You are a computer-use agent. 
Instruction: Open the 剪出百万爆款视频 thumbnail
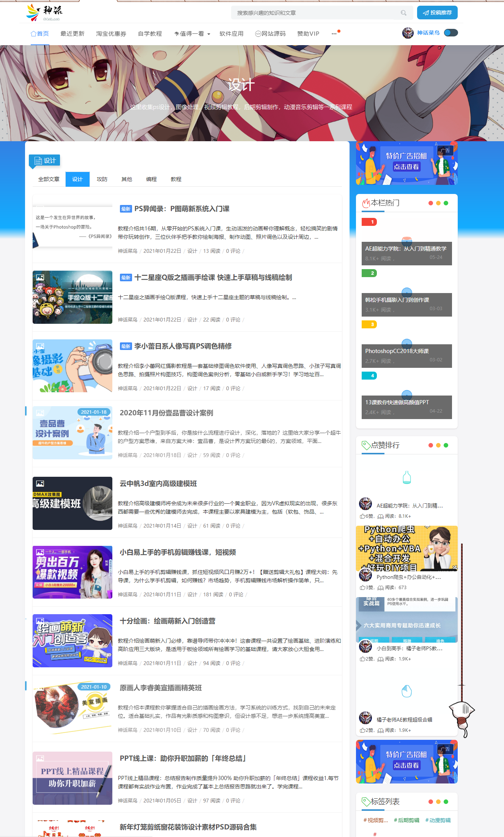[x=72, y=572]
